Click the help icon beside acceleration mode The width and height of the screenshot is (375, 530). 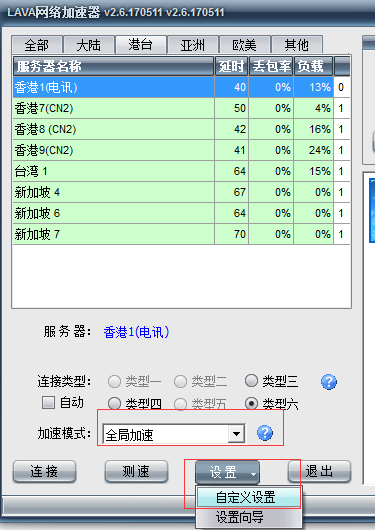coord(265,433)
